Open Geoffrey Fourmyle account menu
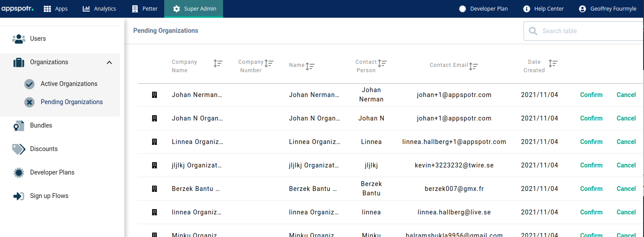 click(608, 9)
